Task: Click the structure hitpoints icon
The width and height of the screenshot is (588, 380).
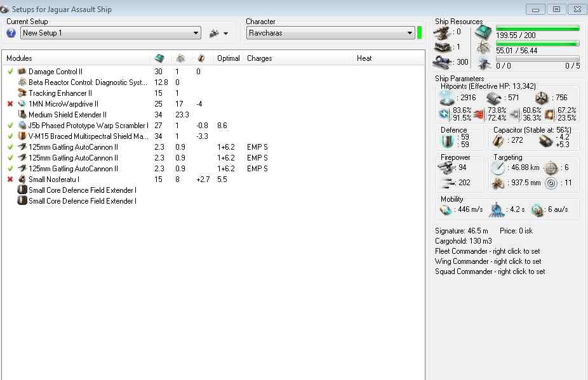Action: pyautogui.click(x=542, y=98)
